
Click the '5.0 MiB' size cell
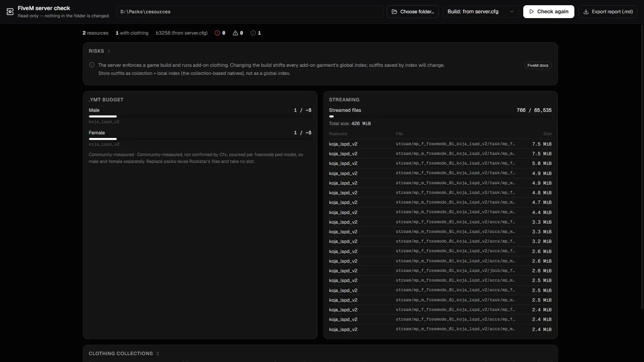542,163
